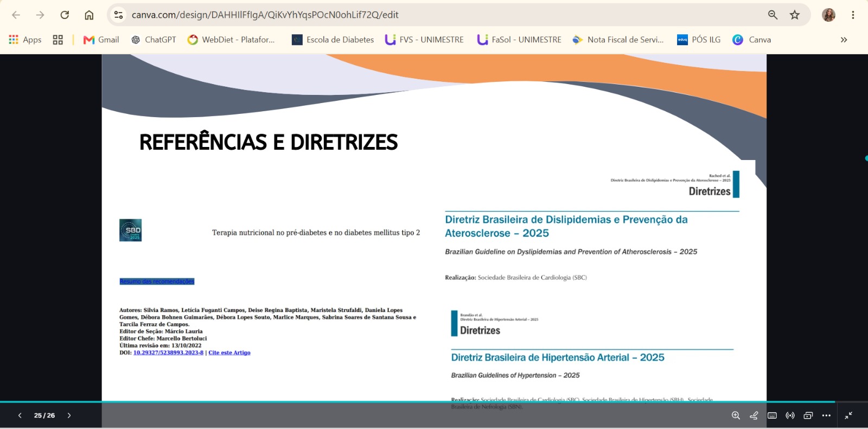Image resolution: width=868 pixels, height=429 pixels.
Task: Open the Chrome profile avatar
Action: 828,15
